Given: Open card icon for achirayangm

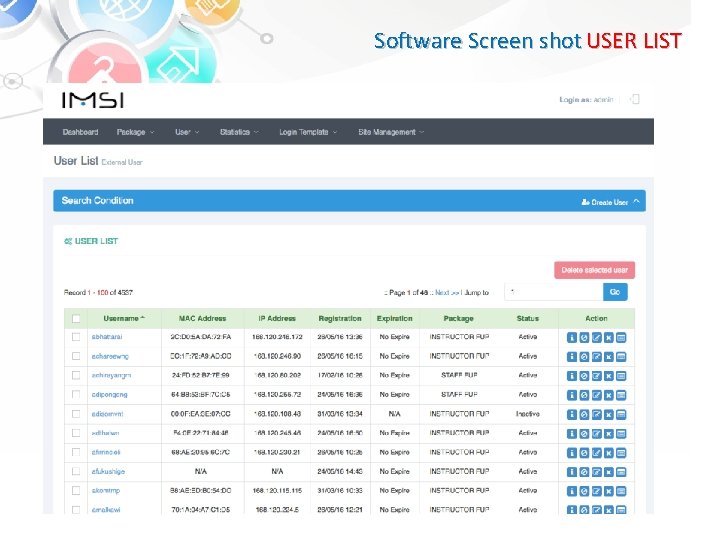Looking at the screenshot, I should point(621,376).
